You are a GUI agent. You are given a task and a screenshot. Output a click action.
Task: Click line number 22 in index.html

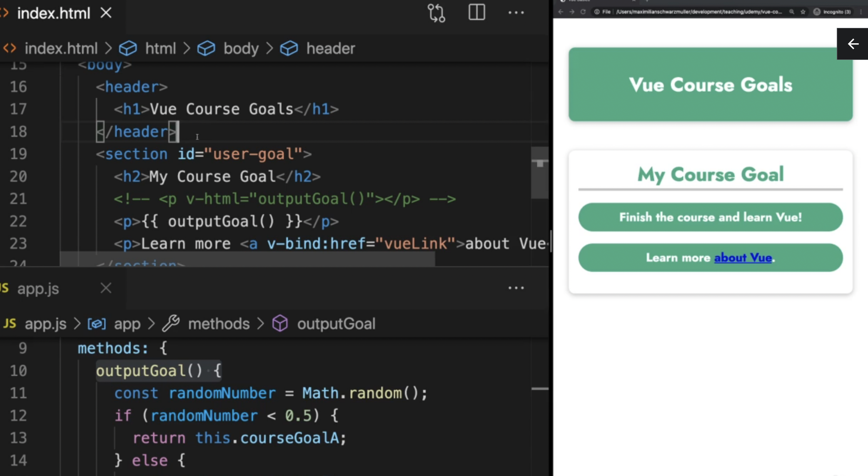(18, 221)
